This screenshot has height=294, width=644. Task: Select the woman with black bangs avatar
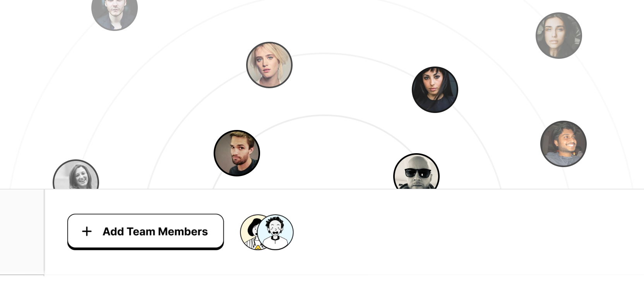pyautogui.click(x=435, y=90)
